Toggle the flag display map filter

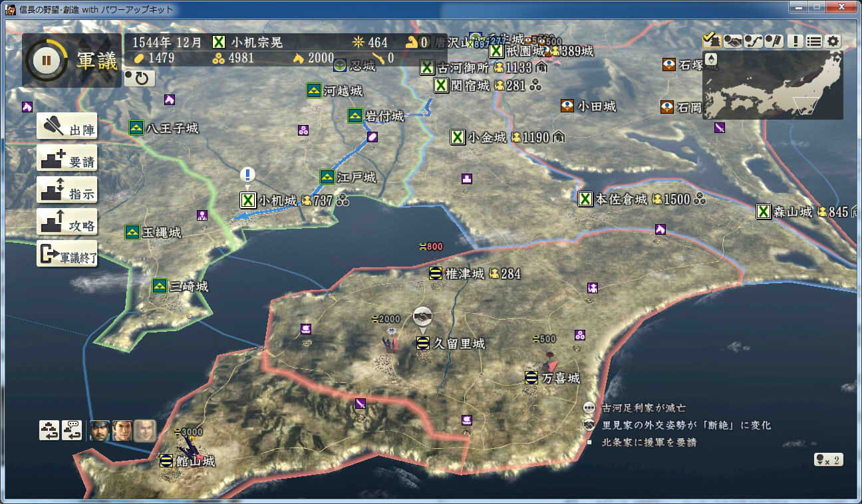pyautogui.click(x=774, y=41)
